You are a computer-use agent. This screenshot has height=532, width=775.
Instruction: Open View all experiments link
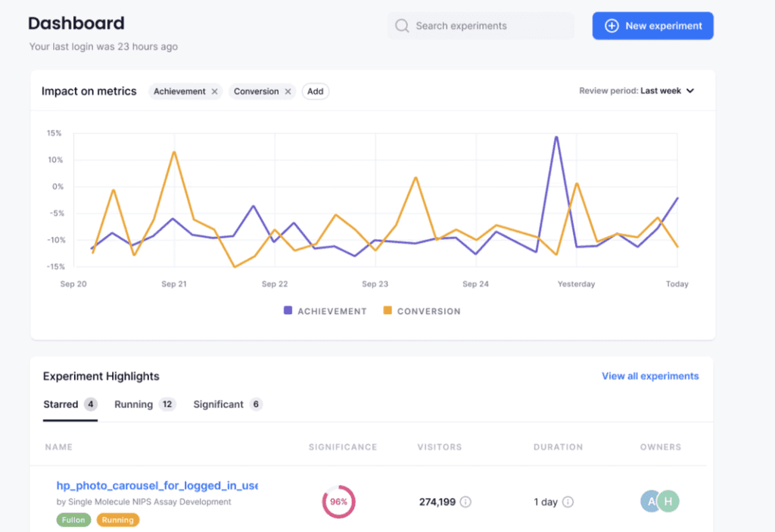click(x=650, y=376)
